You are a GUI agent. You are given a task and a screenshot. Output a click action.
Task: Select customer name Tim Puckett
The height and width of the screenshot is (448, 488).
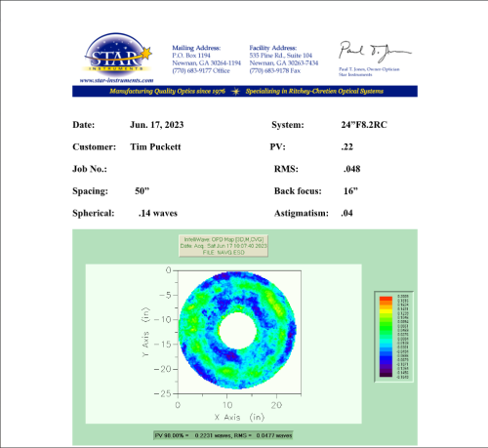tap(155, 146)
